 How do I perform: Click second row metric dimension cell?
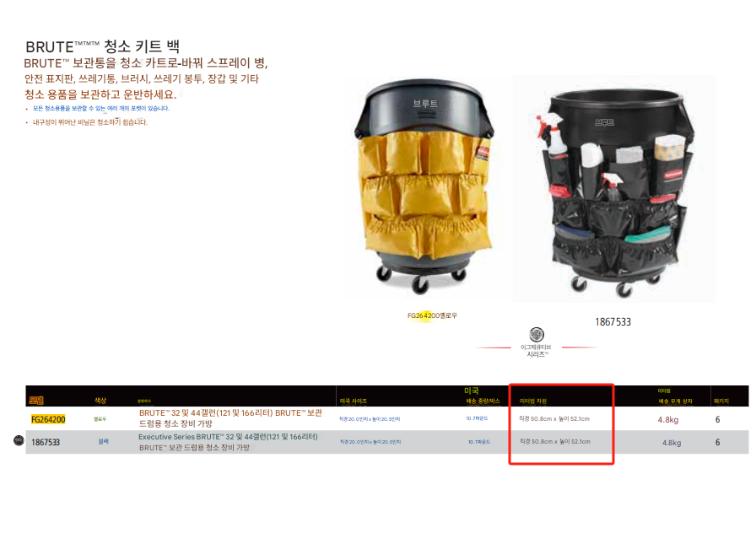pos(555,441)
